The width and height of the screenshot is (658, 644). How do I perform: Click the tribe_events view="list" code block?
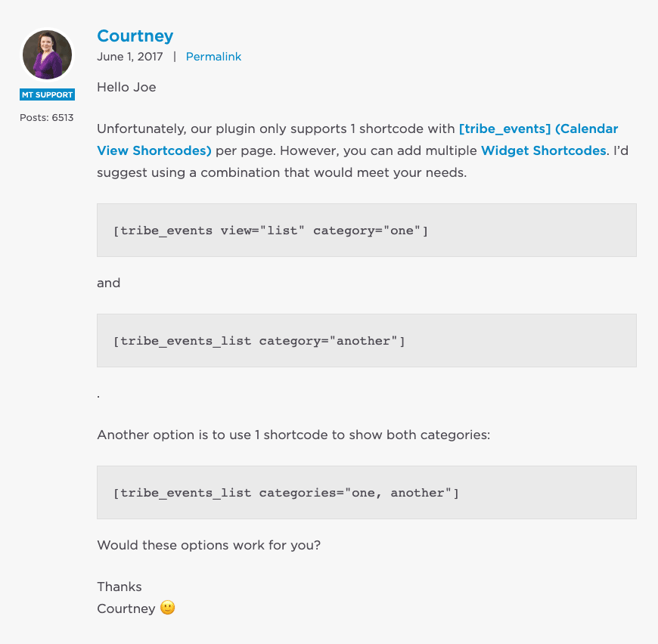366,231
